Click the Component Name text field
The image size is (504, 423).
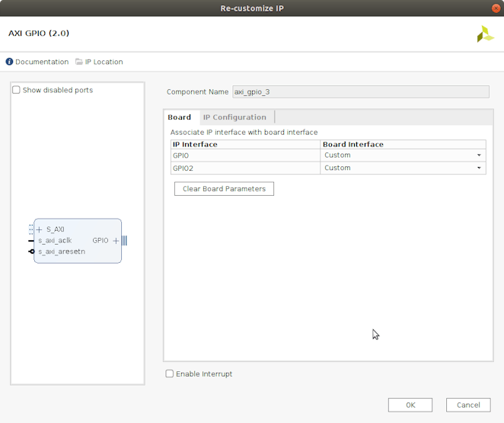click(x=359, y=91)
